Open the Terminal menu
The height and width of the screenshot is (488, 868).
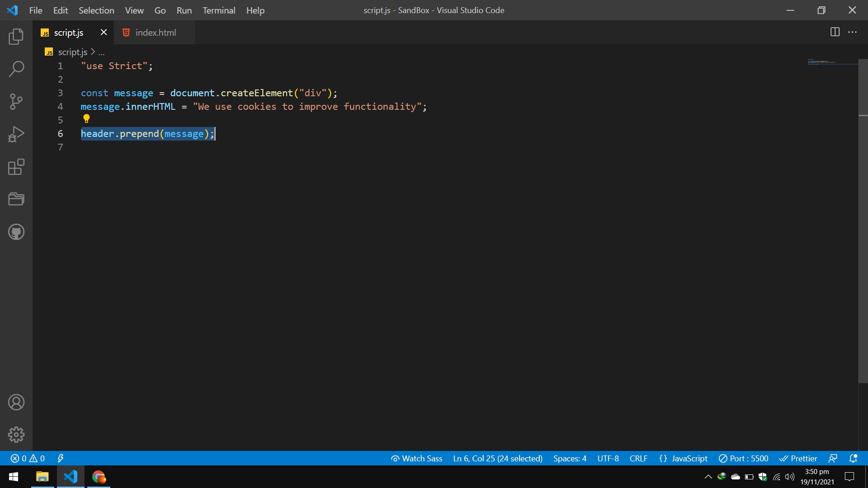click(x=219, y=10)
